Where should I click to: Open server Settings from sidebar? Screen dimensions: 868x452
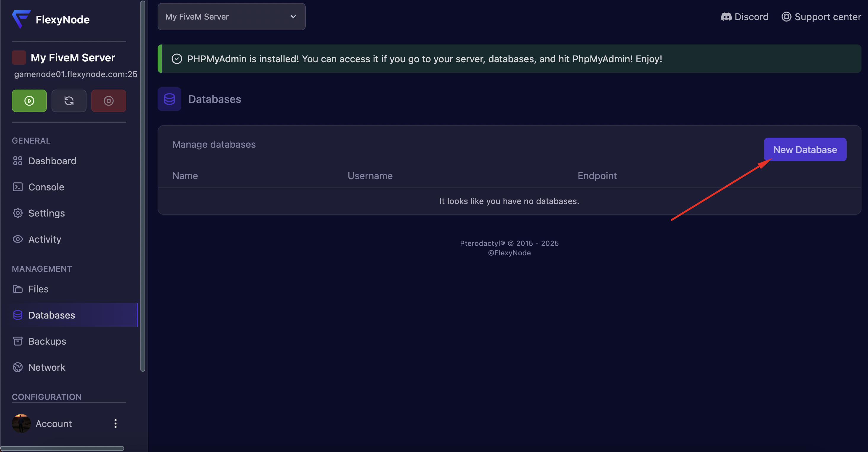click(x=47, y=213)
